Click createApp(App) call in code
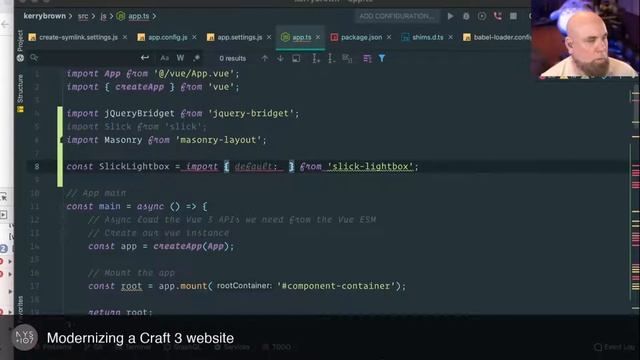 click(191, 247)
